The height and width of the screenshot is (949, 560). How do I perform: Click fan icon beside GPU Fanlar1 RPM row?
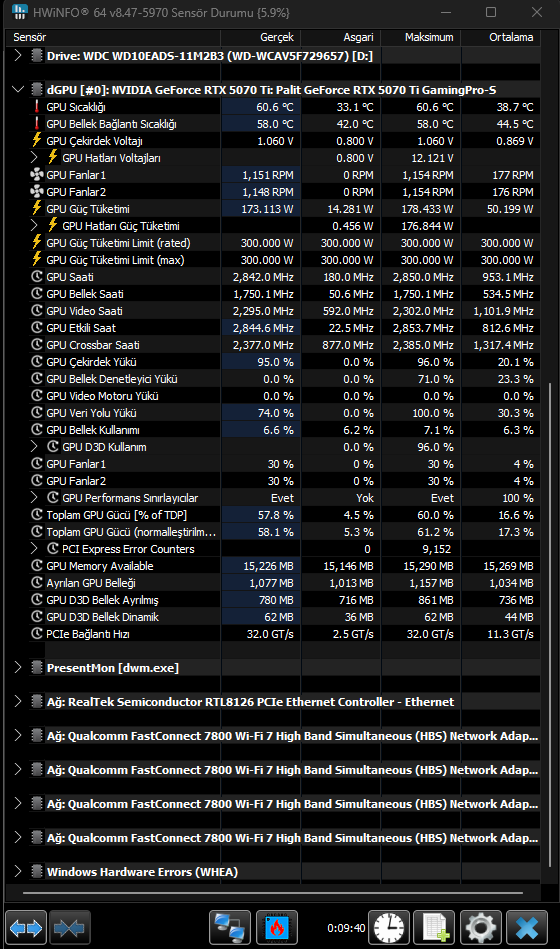(37, 175)
